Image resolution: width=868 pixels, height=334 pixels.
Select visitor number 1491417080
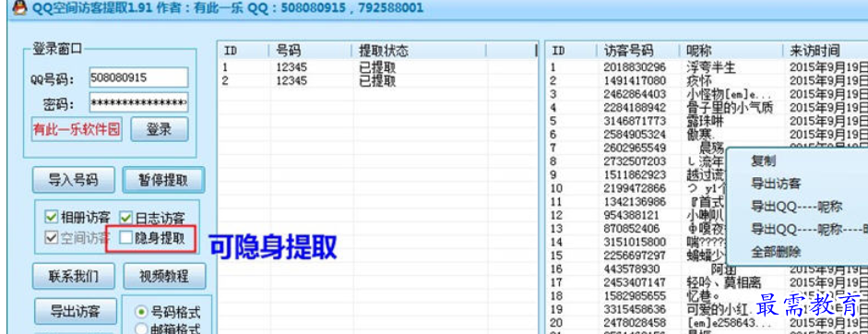[635, 81]
